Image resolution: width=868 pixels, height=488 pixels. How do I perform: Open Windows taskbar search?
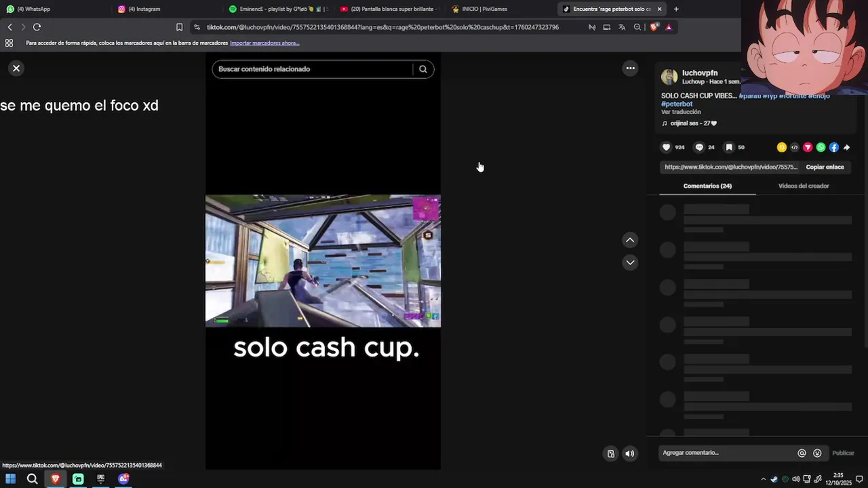(x=32, y=479)
